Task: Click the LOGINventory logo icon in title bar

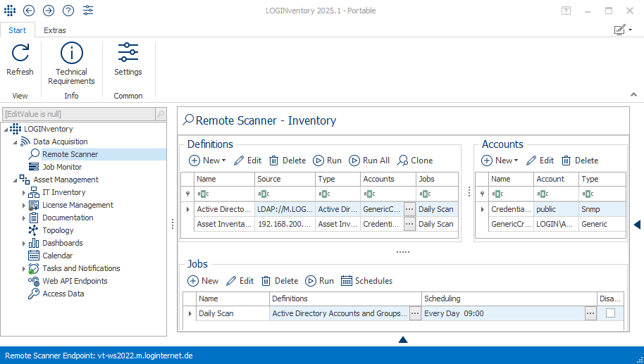Action: tap(9, 11)
